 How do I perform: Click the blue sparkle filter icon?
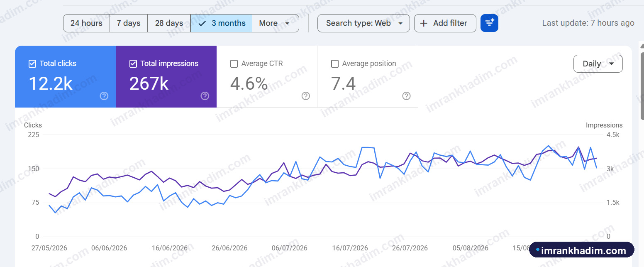(489, 23)
